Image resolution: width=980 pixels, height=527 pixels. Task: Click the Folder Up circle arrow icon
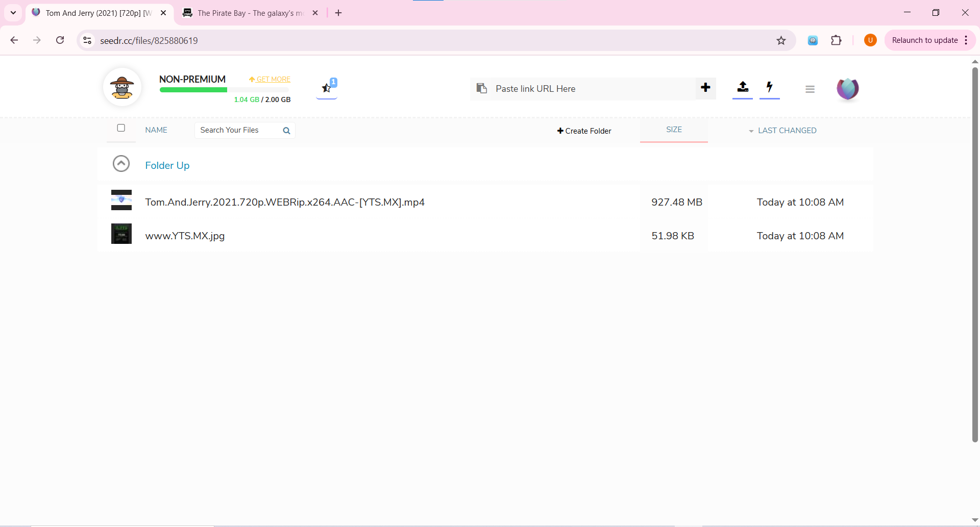[x=121, y=164]
